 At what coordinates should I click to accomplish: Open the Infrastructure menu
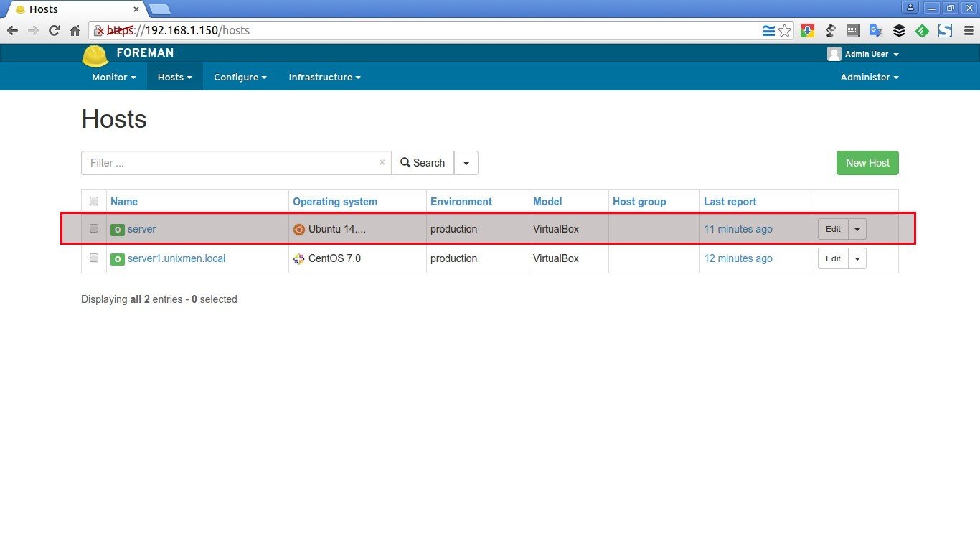324,77
